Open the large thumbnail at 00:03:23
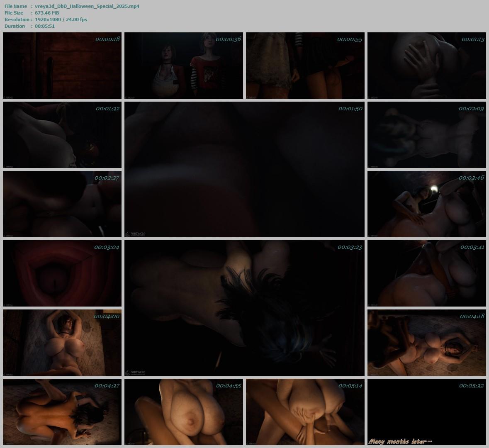 (x=244, y=308)
